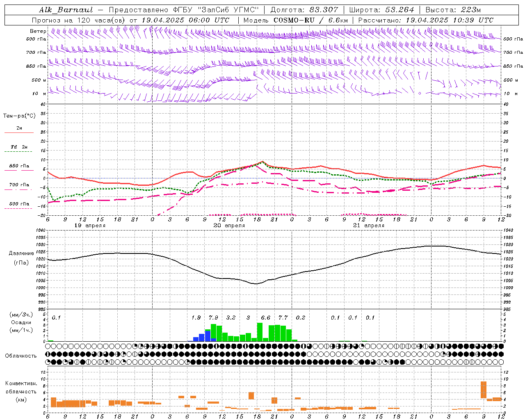Click the "Давление" pressure panel label
This screenshot has height=420, width=525.
[21, 253]
